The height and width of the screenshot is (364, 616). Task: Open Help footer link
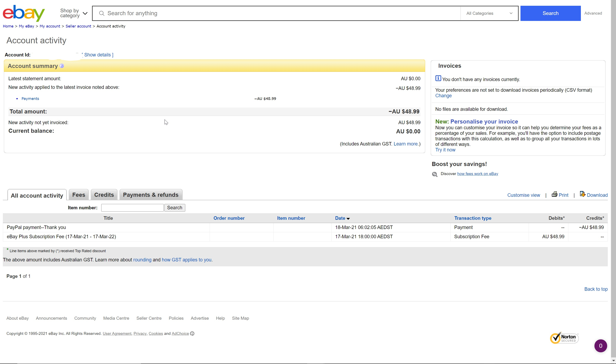[220, 318]
